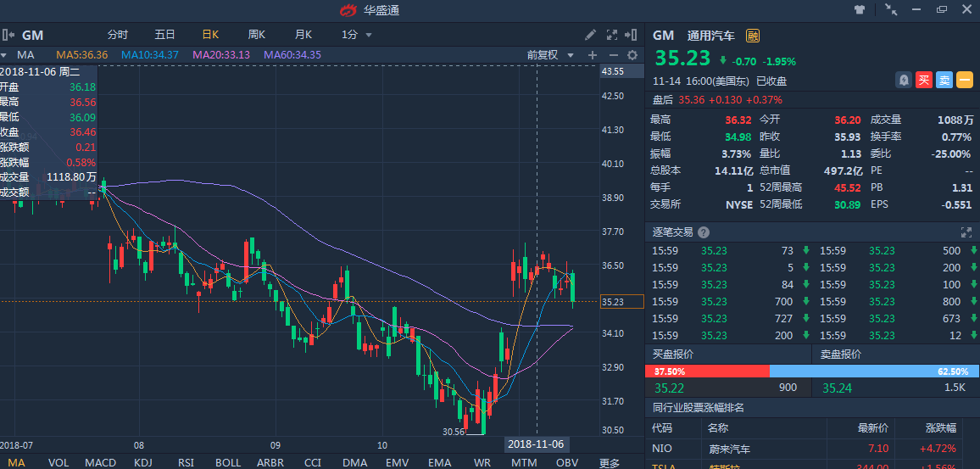Click the pencil drawing tool icon
This screenshot has width=980, height=469.
[x=591, y=35]
